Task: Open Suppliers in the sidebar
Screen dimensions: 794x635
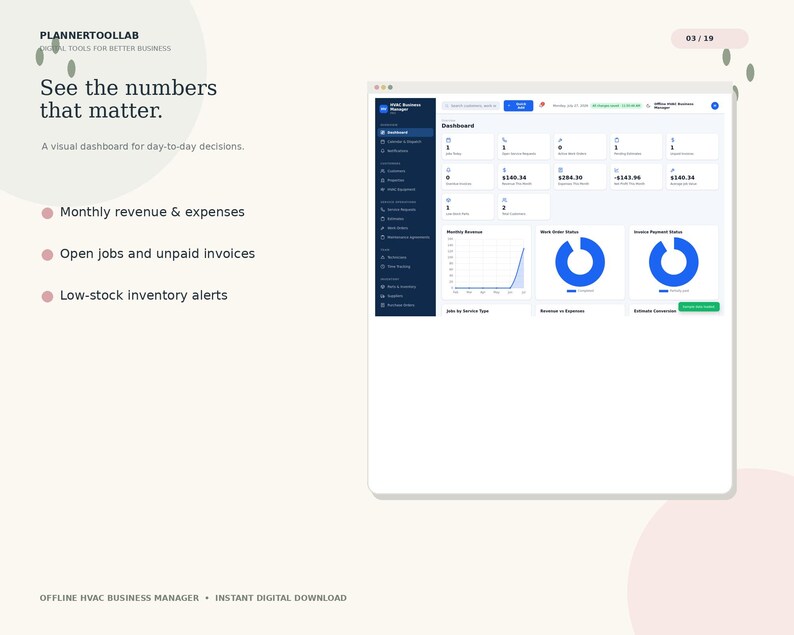Action: point(405,296)
